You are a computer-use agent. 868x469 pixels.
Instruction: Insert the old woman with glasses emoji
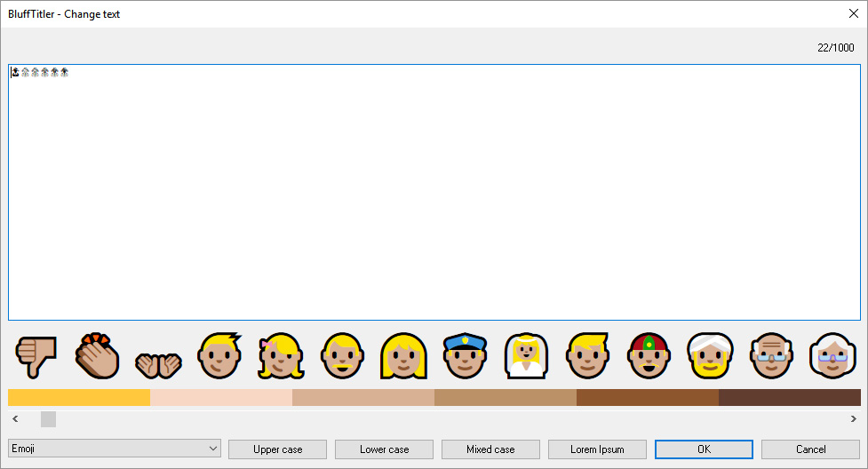point(832,356)
